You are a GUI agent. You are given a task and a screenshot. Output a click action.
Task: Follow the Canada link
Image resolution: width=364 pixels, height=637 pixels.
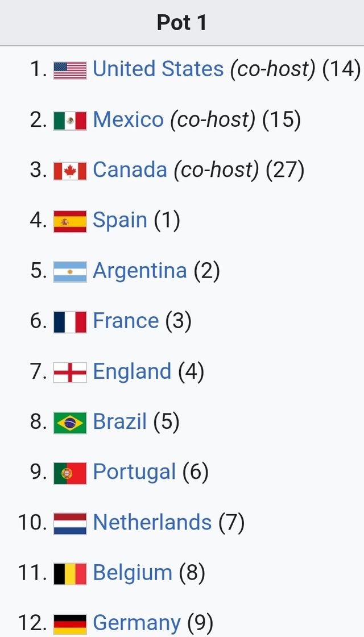click(x=130, y=170)
